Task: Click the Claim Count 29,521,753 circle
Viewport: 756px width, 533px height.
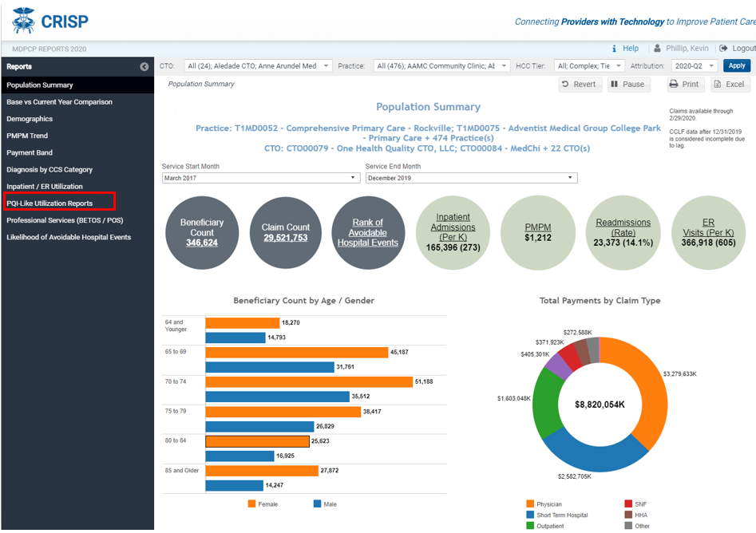Action: click(286, 233)
